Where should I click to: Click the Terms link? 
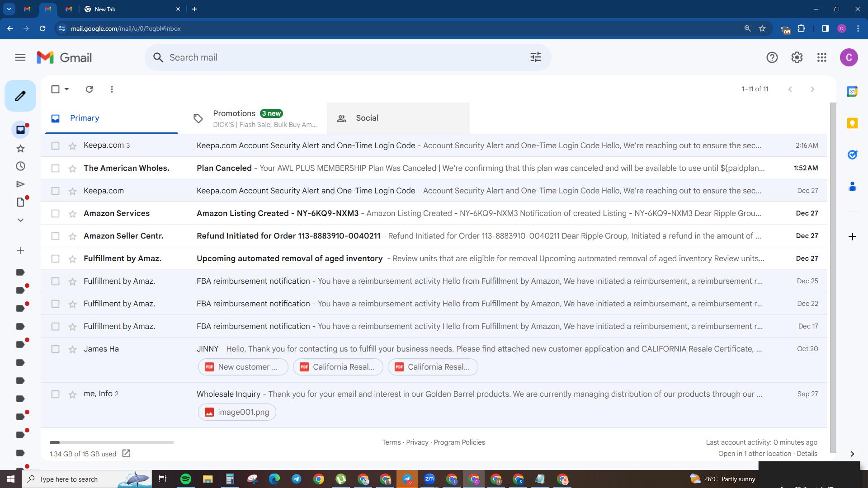[x=392, y=442]
